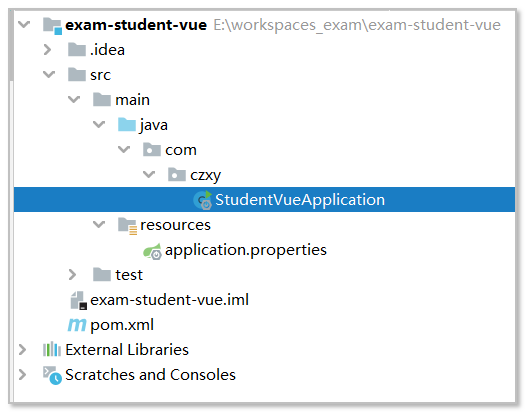Image resolution: width=525 pixels, height=412 pixels.
Task: Click the czxy package icon
Action: click(177, 174)
